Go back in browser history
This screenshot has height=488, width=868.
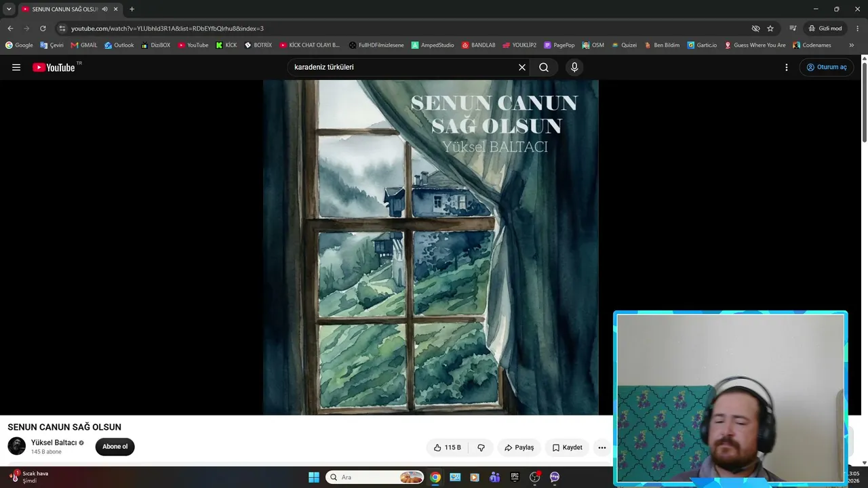pos(10,28)
